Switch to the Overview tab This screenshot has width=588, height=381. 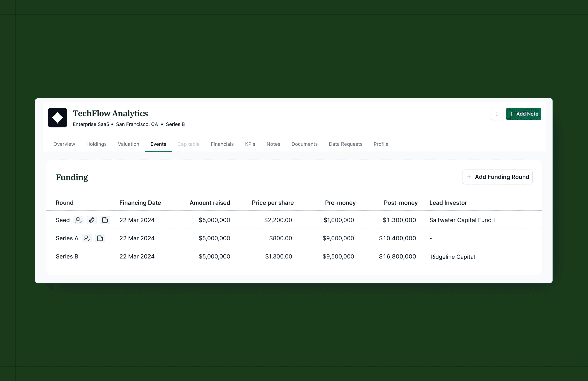(64, 144)
